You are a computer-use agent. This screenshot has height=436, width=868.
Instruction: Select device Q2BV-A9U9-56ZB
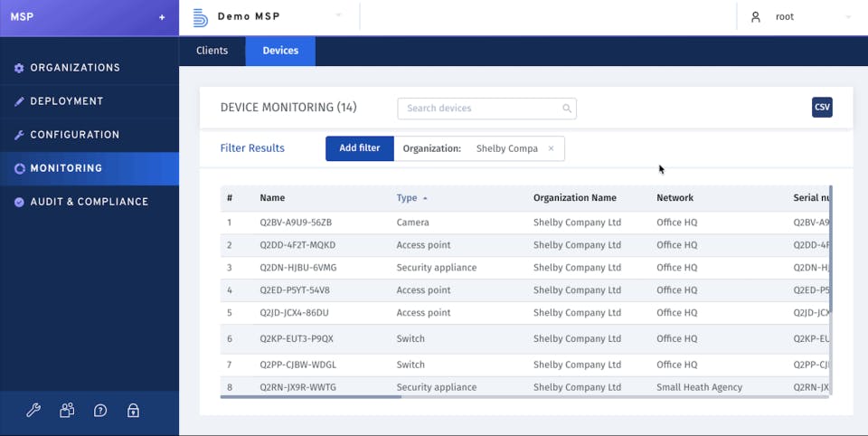[296, 223]
